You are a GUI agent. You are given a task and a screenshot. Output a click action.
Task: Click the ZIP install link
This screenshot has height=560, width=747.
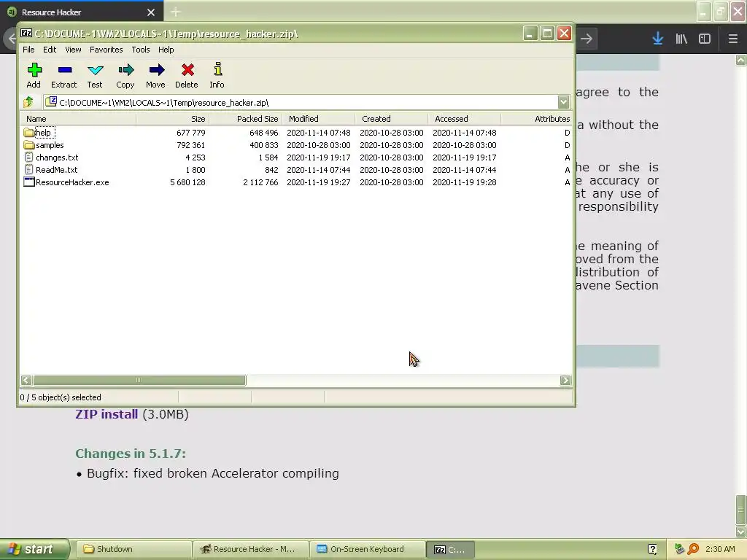107,414
